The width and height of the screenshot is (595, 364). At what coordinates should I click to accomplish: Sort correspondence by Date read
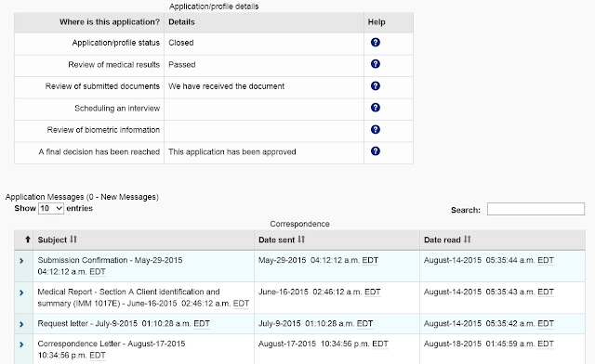447,240
